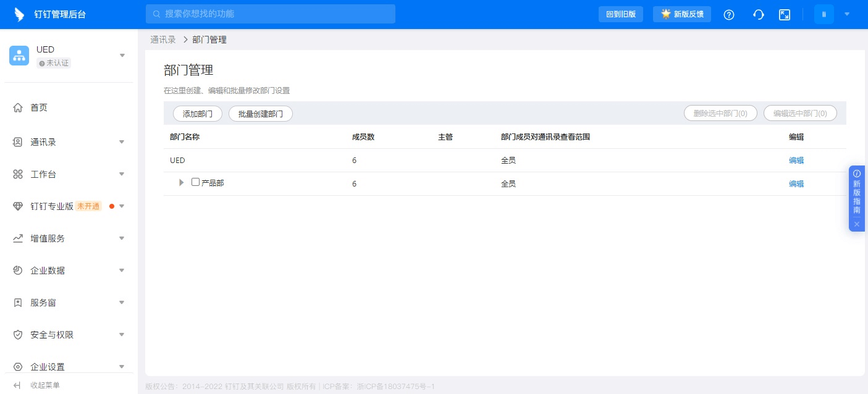
Task: Expand the 工作台 sidebar menu arrow
Action: 122,174
